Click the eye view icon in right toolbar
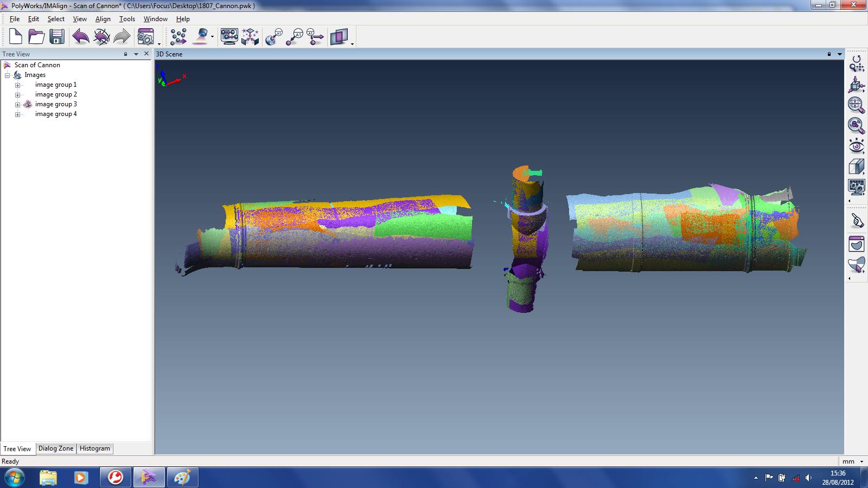The width and height of the screenshot is (868, 488). point(857,146)
